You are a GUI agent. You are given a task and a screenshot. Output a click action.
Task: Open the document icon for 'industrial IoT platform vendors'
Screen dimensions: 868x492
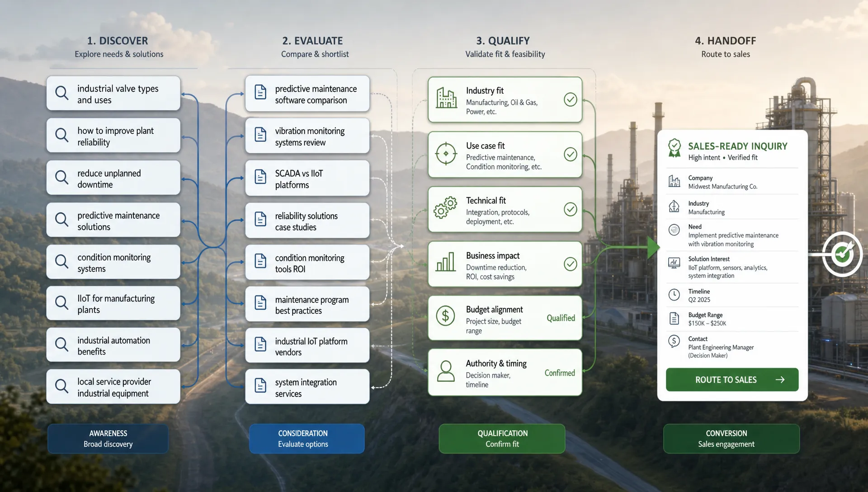coord(260,345)
